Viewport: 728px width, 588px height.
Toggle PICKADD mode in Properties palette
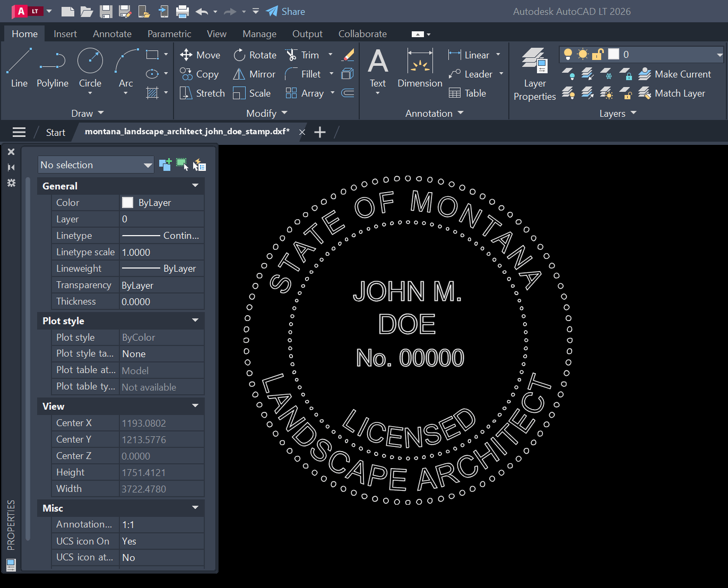click(x=165, y=165)
